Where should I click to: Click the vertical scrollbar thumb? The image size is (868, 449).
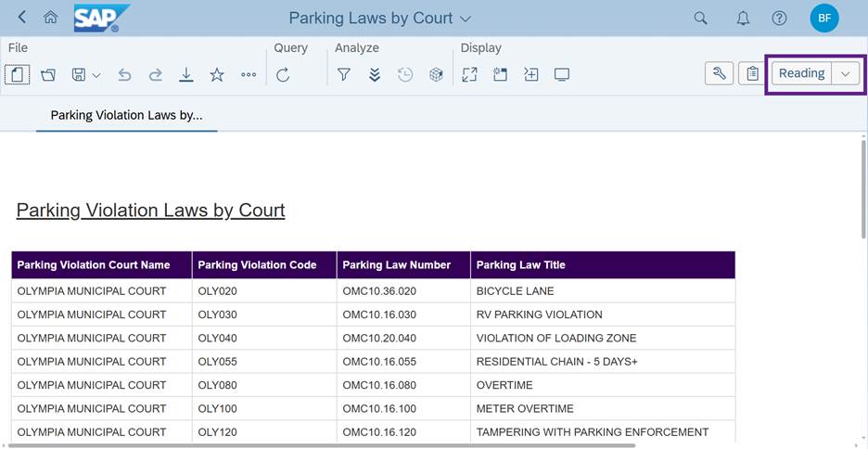pos(864,187)
